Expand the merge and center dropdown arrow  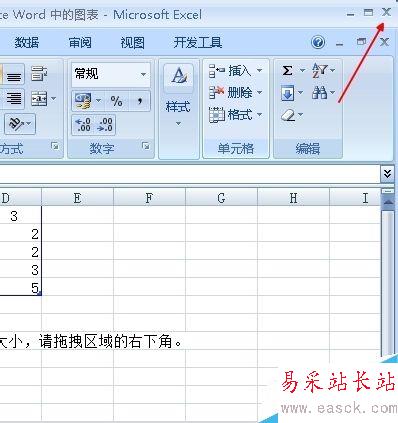coord(53,99)
